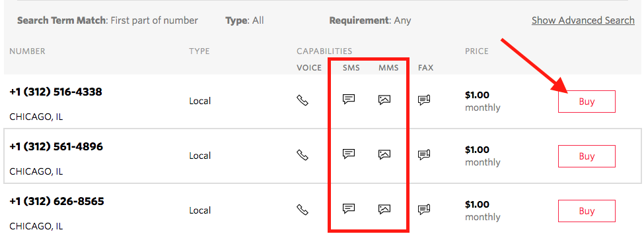This screenshot has height=238, width=644.
Task: Click fax icon for +1 (312) 561-4896
Action: coord(424,155)
